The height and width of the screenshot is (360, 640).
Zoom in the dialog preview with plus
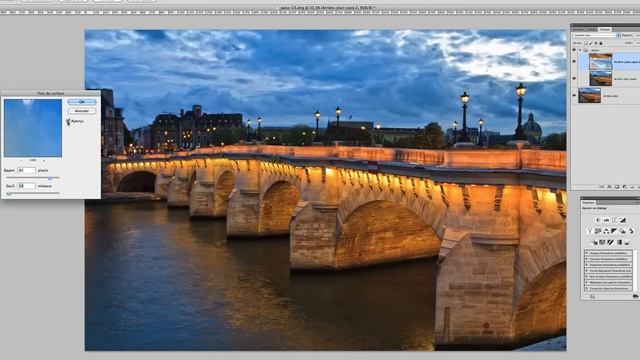click(x=44, y=160)
